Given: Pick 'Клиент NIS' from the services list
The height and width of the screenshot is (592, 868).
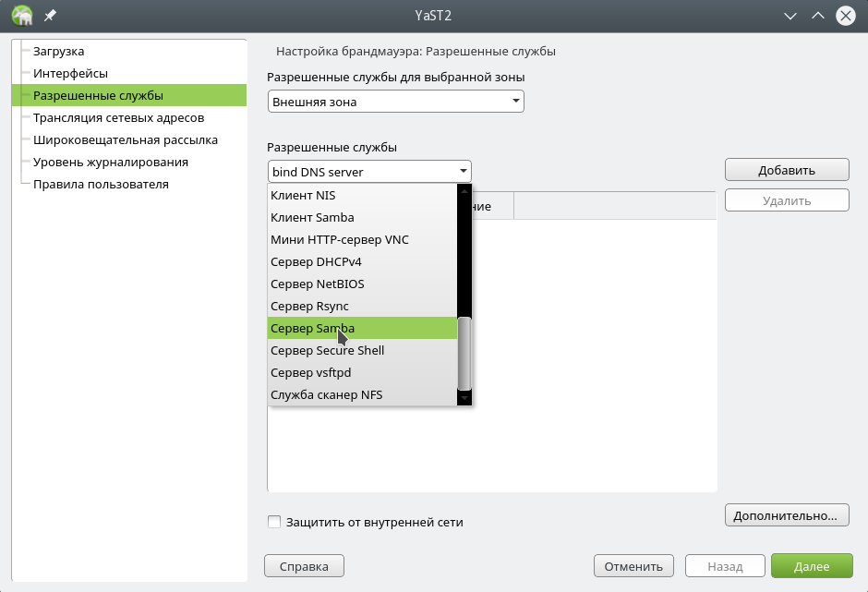Looking at the screenshot, I should click(362, 195).
